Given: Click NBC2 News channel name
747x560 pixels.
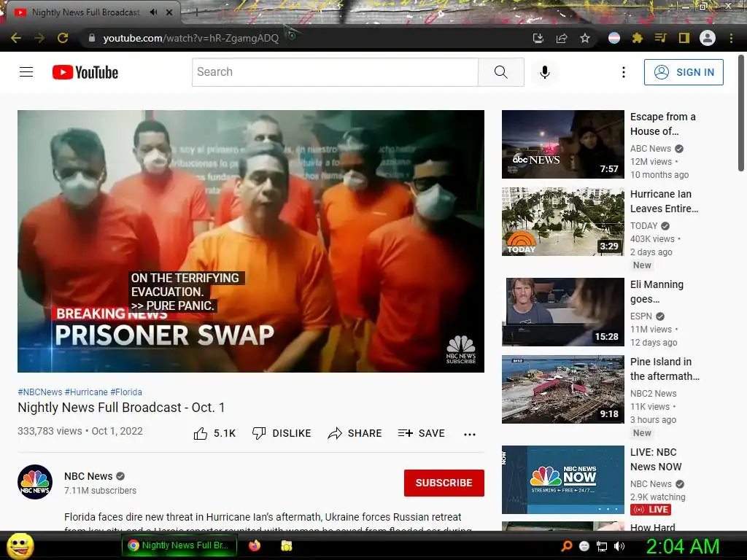Looking at the screenshot, I should (x=653, y=393).
